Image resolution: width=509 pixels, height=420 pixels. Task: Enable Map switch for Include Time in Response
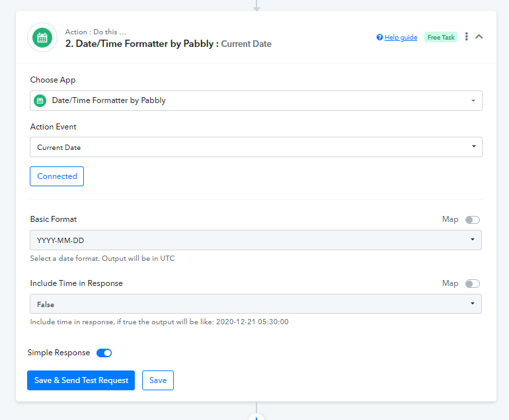point(472,284)
